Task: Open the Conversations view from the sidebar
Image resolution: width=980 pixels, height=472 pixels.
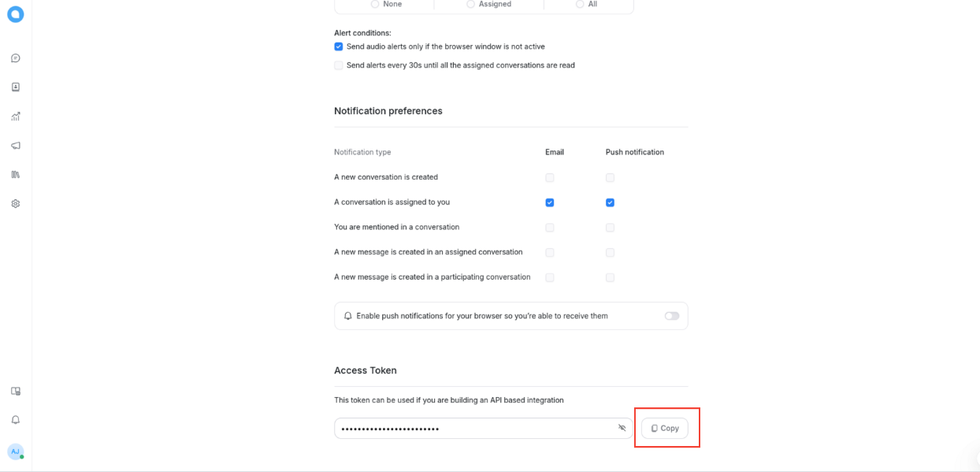Action: coord(15,58)
